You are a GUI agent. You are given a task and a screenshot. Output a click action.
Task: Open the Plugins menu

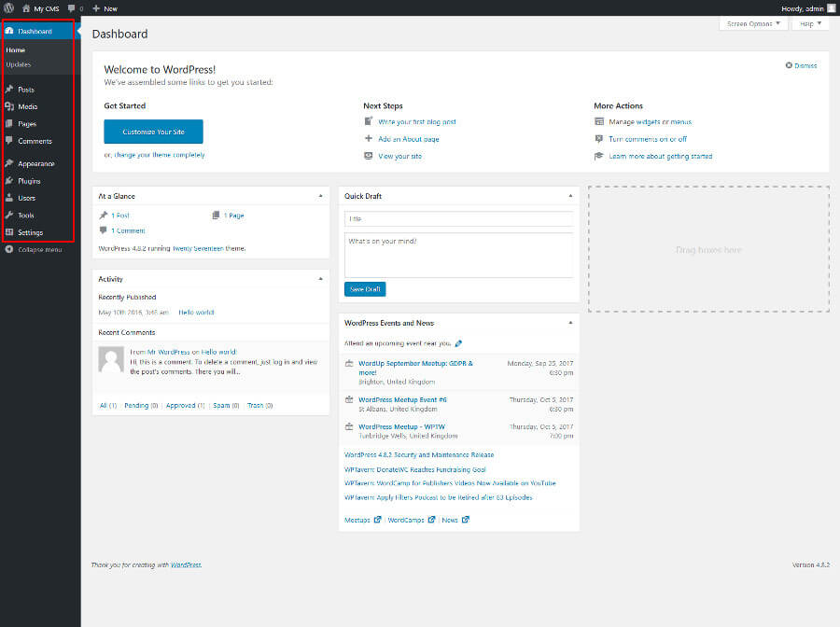tap(29, 181)
